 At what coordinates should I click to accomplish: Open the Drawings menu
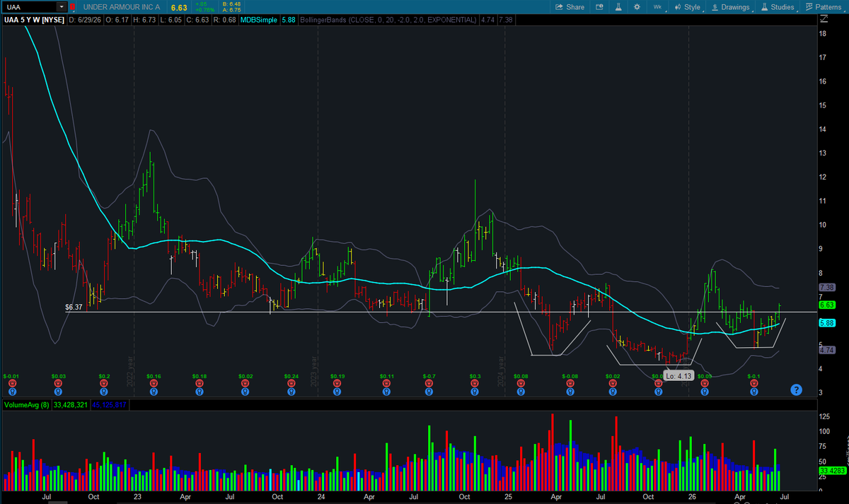pyautogui.click(x=729, y=7)
